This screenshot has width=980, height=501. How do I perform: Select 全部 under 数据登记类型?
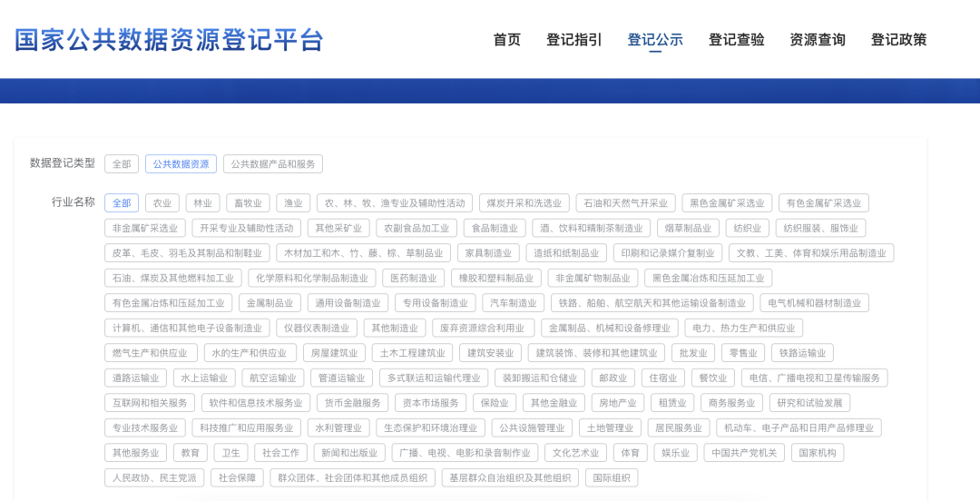(x=122, y=164)
